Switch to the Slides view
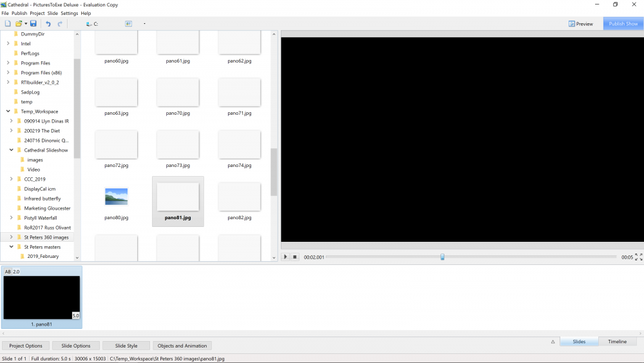 579,342
